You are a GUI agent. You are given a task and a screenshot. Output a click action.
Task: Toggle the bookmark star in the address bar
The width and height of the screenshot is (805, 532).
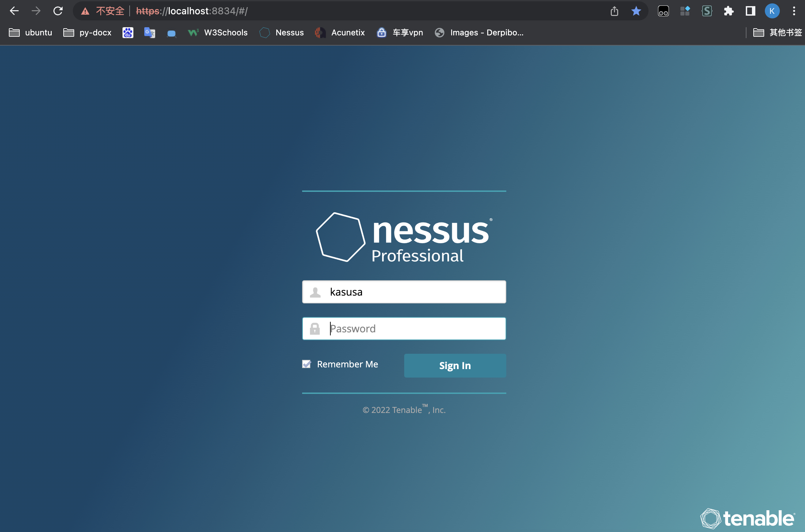[636, 11]
